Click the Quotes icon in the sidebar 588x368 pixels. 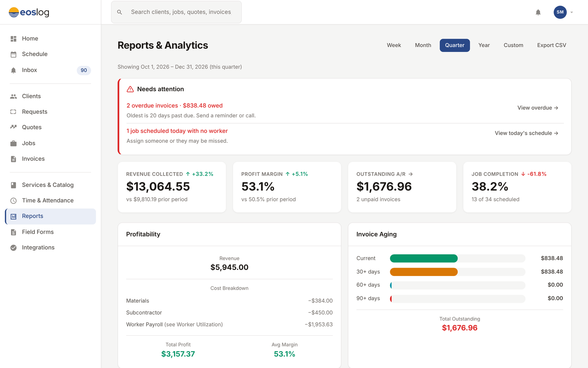[14, 127]
